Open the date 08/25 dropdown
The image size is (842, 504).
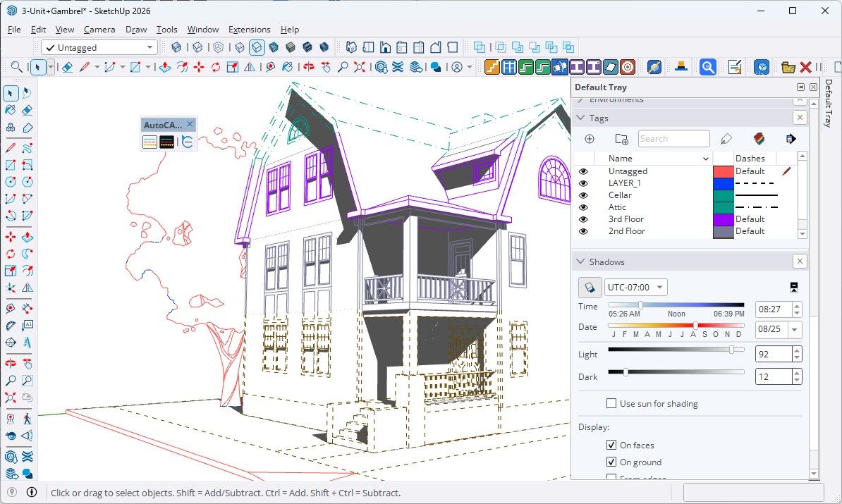click(x=795, y=329)
